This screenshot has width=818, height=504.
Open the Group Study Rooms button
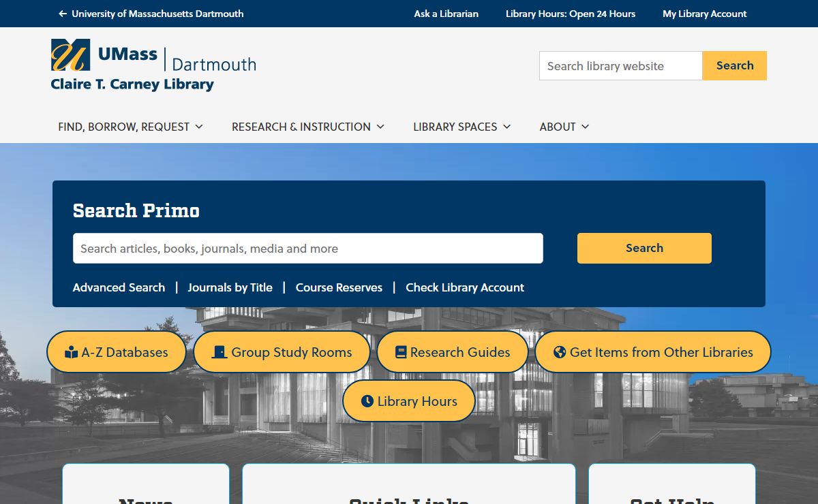282,352
